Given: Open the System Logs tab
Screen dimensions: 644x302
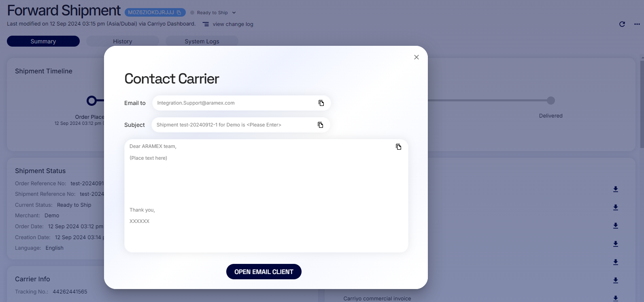Looking at the screenshot, I should (x=202, y=41).
